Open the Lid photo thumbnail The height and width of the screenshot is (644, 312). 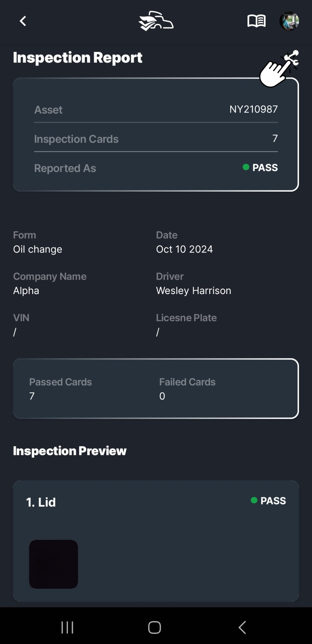(54, 564)
